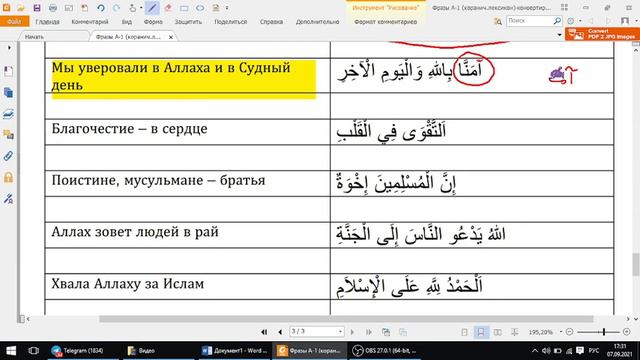Open the Справка ribbon tab

click(271, 22)
